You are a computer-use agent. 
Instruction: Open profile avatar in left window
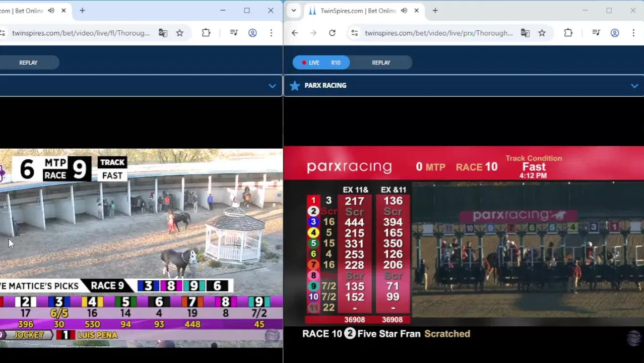point(252,33)
